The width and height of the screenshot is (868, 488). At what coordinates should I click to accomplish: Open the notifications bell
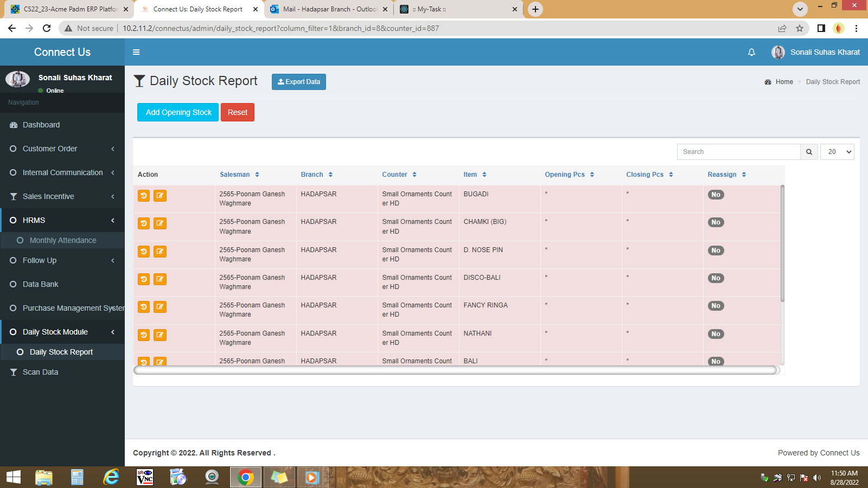coord(751,52)
